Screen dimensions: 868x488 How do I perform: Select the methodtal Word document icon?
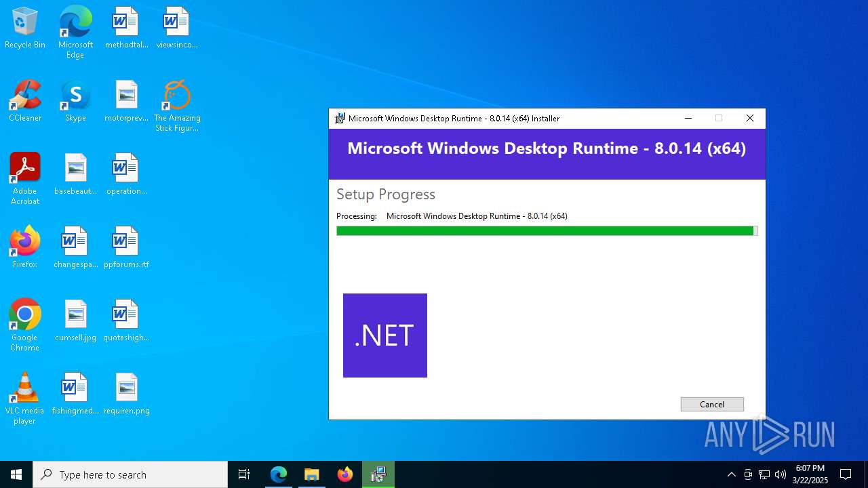point(126,28)
